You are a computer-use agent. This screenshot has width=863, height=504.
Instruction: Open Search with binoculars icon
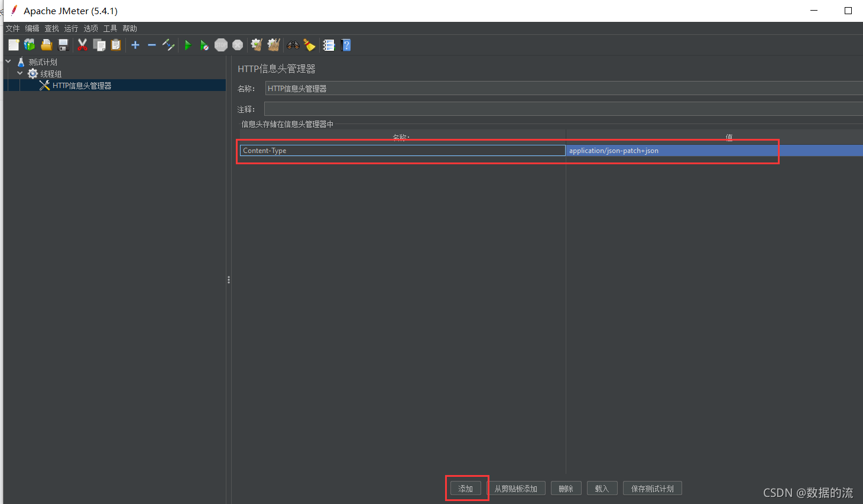tap(293, 45)
